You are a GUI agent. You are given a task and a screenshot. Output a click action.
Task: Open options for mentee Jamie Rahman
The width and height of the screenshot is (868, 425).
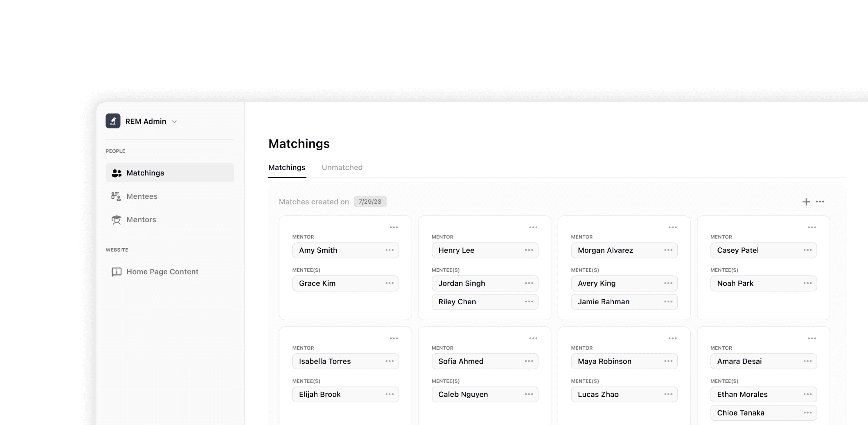[668, 302]
